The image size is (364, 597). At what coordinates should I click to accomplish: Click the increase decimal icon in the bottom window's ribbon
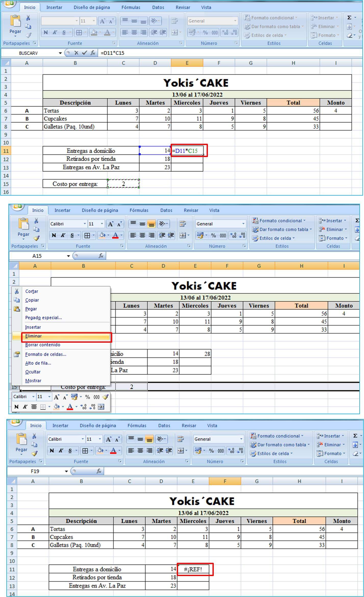(231, 451)
